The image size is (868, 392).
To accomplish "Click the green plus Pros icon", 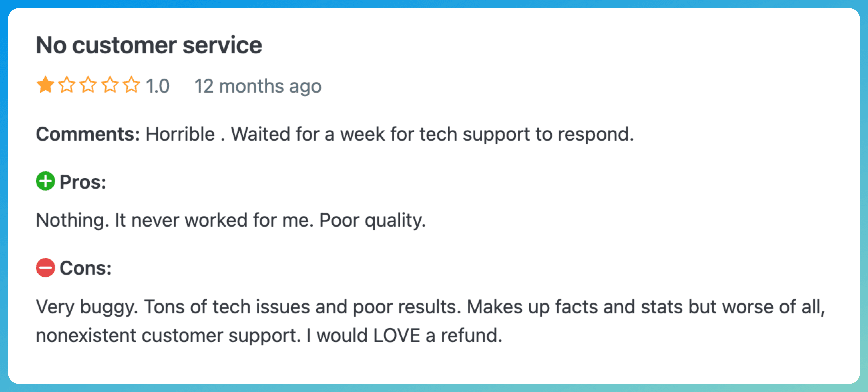I will click(46, 181).
